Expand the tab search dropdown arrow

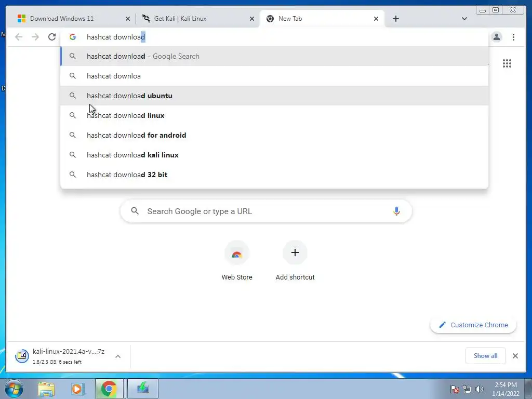click(464, 19)
